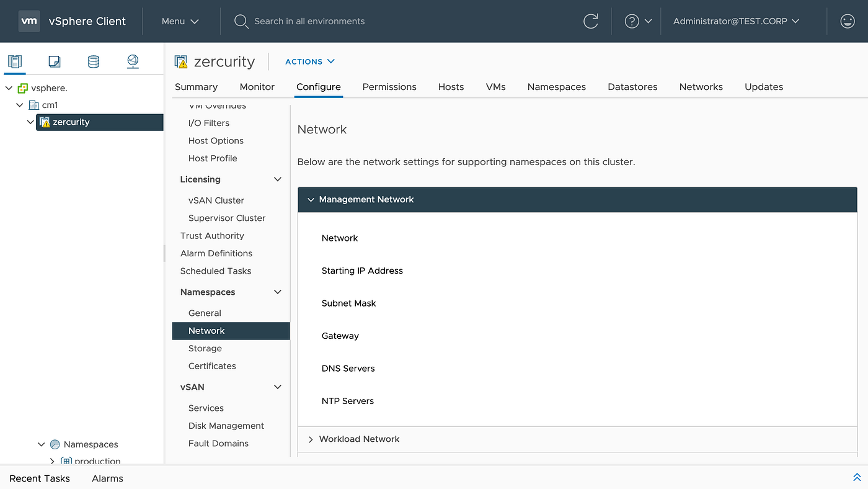868x489 pixels.
Task: Select the cm1 datacenter in tree
Action: coord(50,105)
